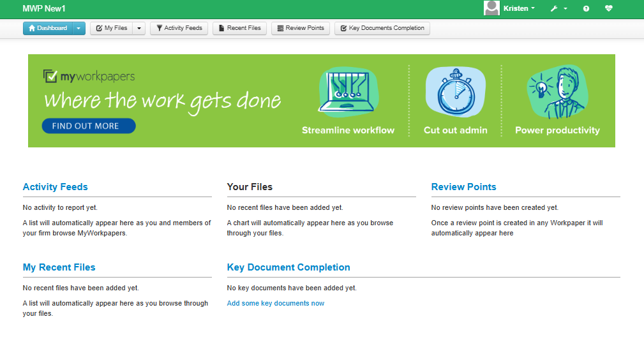Click 'Where the work gets done' slogan
The height and width of the screenshot is (349, 644).
(x=163, y=101)
